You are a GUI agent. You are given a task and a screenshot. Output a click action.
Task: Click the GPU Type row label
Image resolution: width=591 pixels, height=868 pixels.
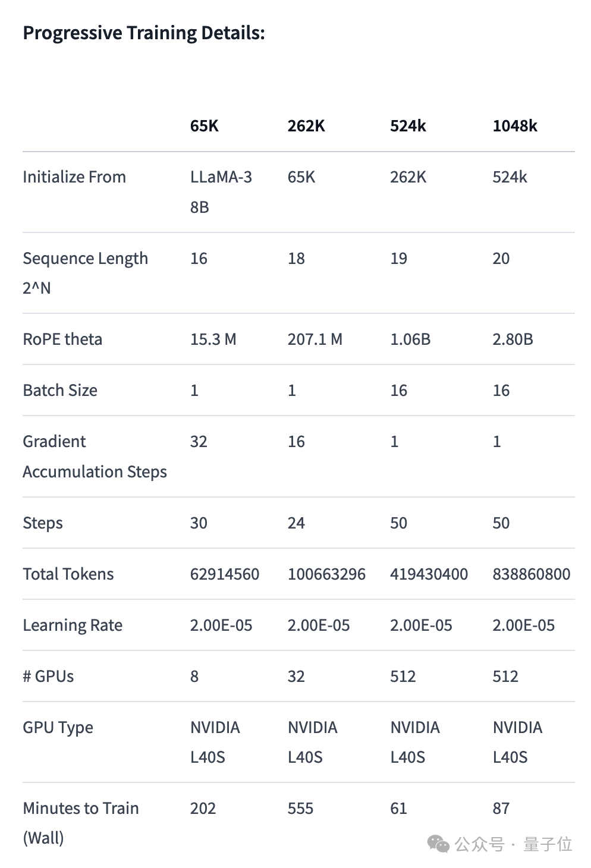58,727
